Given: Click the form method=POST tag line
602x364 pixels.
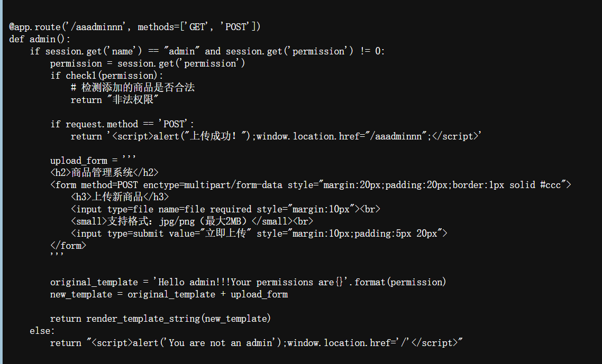Looking at the screenshot, I should point(311,185).
